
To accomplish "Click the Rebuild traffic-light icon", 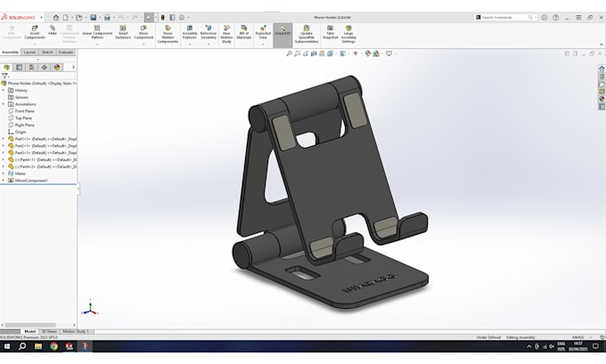I will tap(163, 18).
